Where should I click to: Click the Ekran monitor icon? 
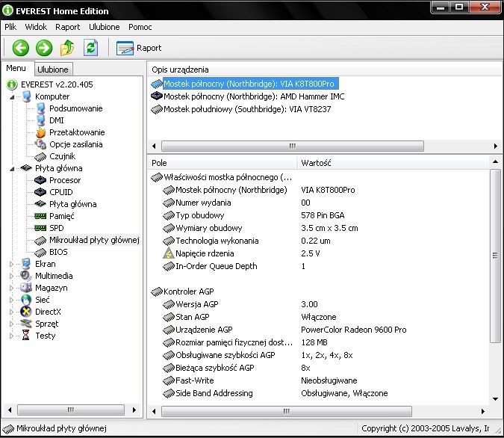click(x=26, y=264)
